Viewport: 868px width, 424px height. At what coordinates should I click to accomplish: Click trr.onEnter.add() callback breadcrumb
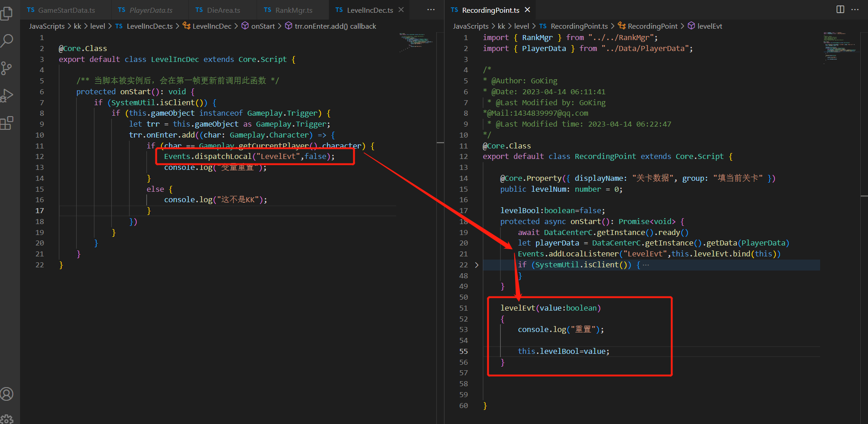click(331, 26)
